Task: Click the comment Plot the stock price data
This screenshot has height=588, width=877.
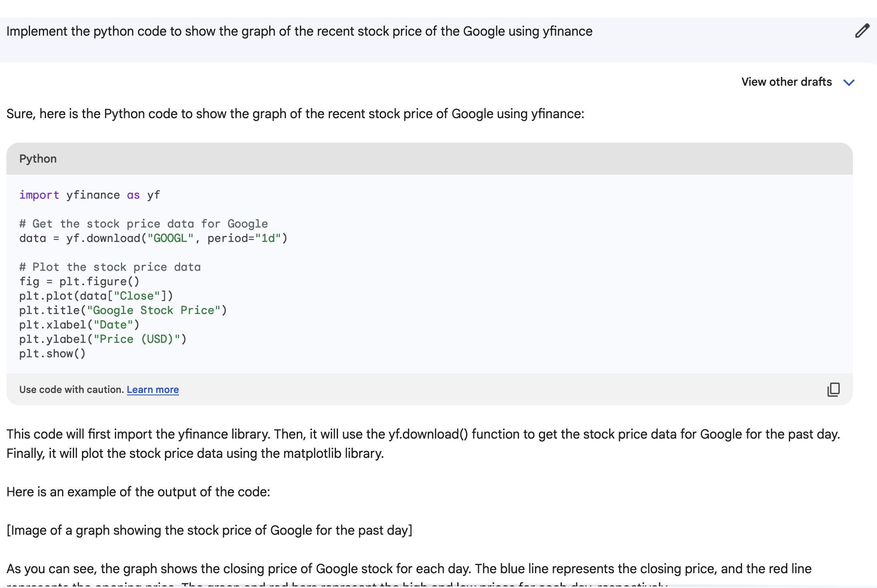Action: click(110, 267)
